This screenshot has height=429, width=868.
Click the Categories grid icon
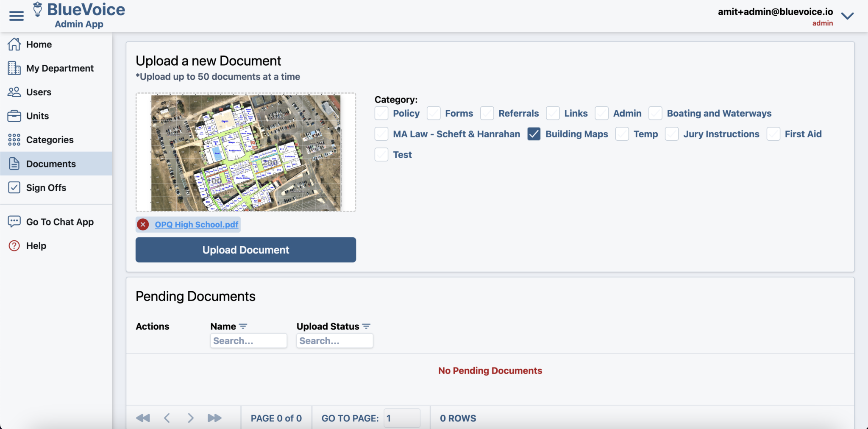[x=14, y=140]
